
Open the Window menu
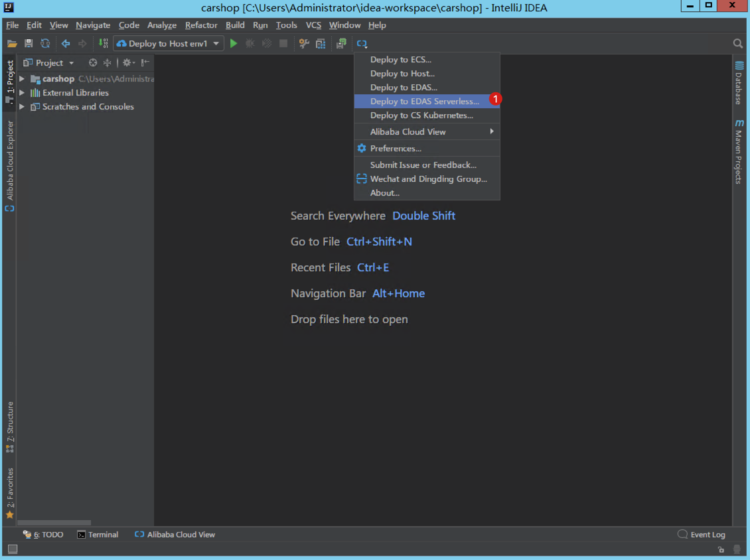click(344, 25)
